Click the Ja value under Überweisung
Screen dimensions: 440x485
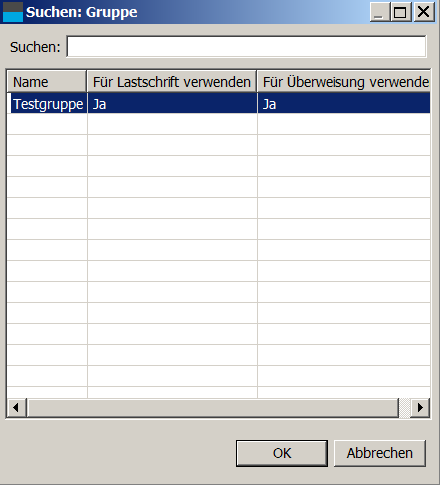click(269, 104)
